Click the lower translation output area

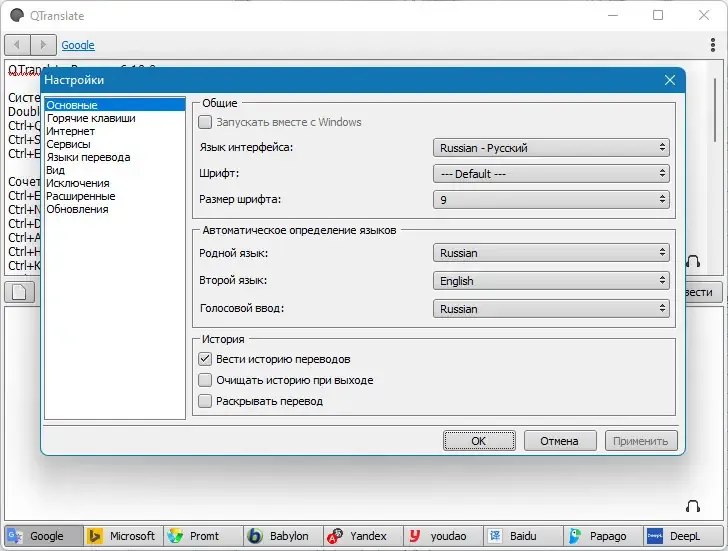coord(362,487)
